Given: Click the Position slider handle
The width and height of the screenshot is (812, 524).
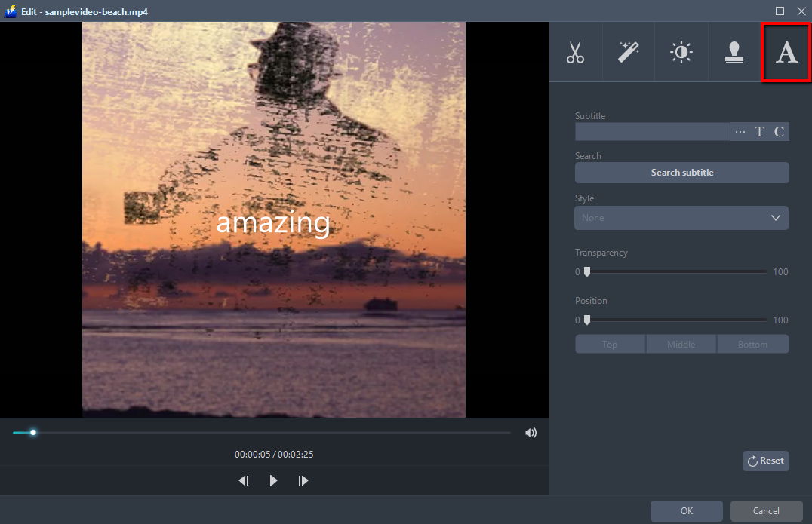Looking at the screenshot, I should click(586, 320).
